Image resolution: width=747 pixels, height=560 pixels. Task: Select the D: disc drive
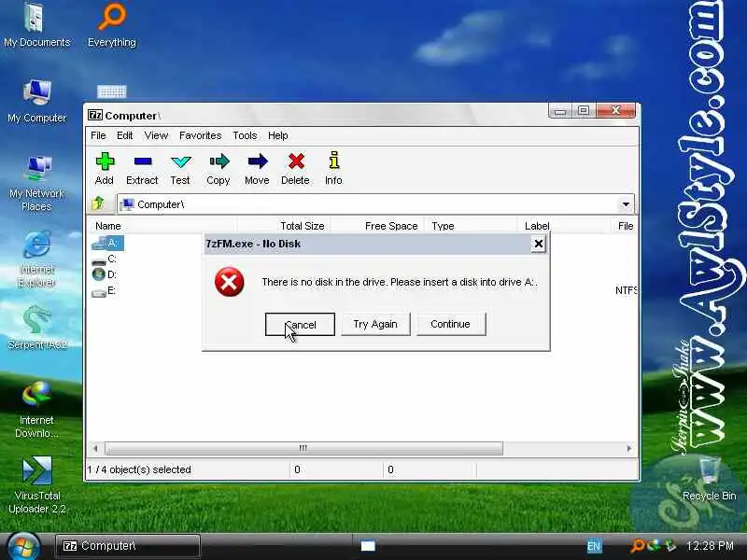point(104,274)
